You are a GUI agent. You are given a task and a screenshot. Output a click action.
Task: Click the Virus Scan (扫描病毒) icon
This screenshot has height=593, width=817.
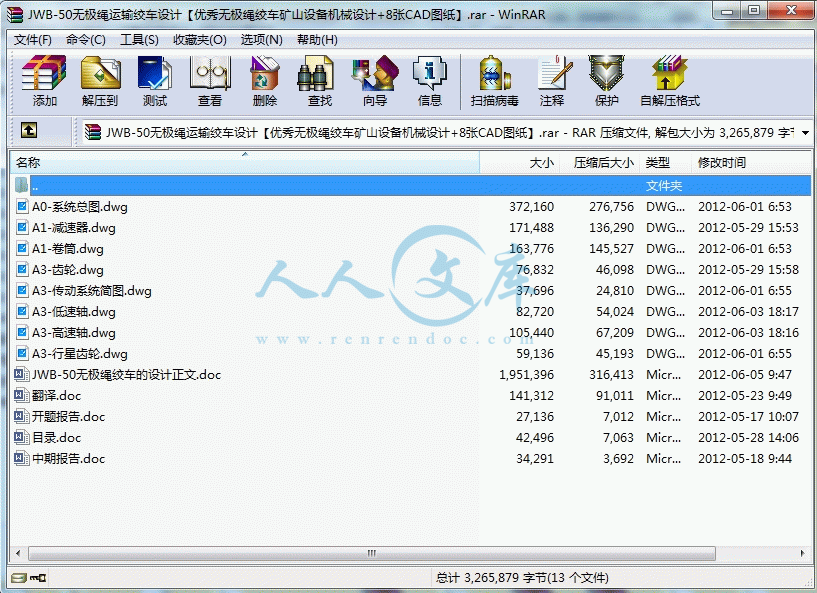click(x=494, y=73)
